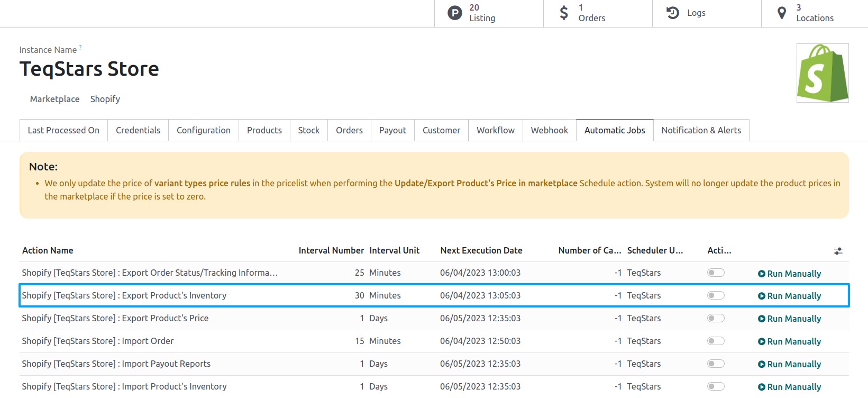The width and height of the screenshot is (868, 398).
Task: Click the Instance Name help question mark
Action: coord(80,47)
